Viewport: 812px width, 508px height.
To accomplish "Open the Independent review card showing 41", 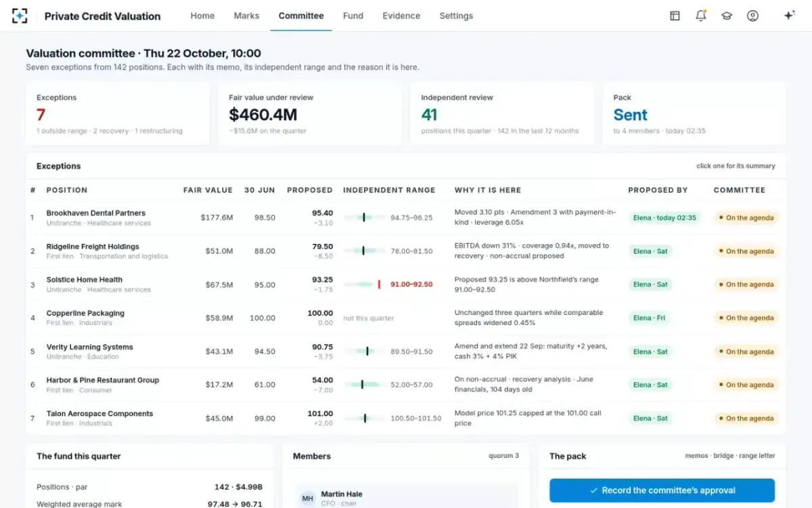I will tap(502, 114).
